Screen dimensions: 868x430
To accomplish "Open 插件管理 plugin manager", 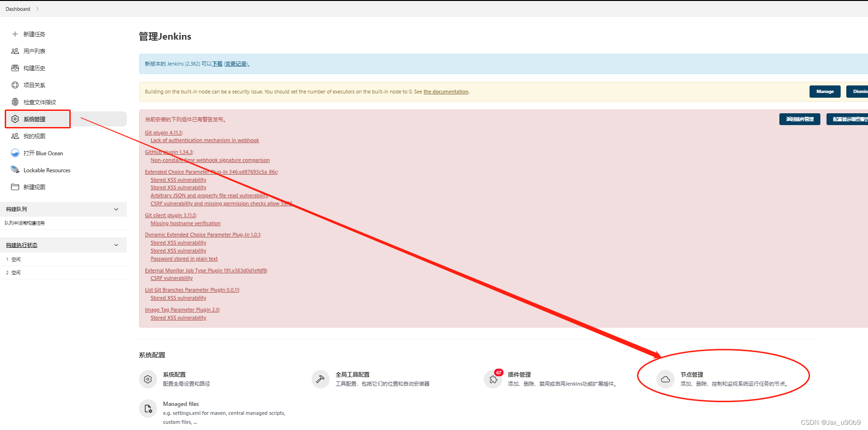I will (519, 374).
